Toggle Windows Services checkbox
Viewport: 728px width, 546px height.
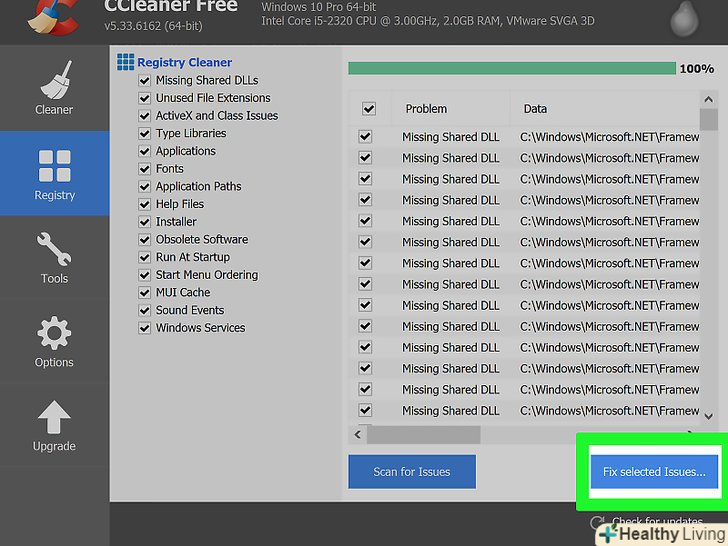point(144,328)
